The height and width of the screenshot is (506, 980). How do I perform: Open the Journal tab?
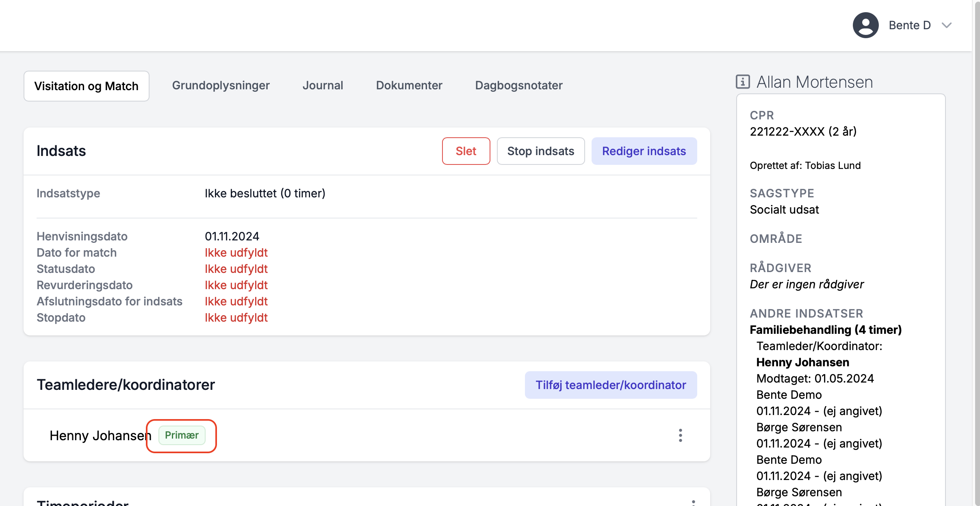pos(323,85)
